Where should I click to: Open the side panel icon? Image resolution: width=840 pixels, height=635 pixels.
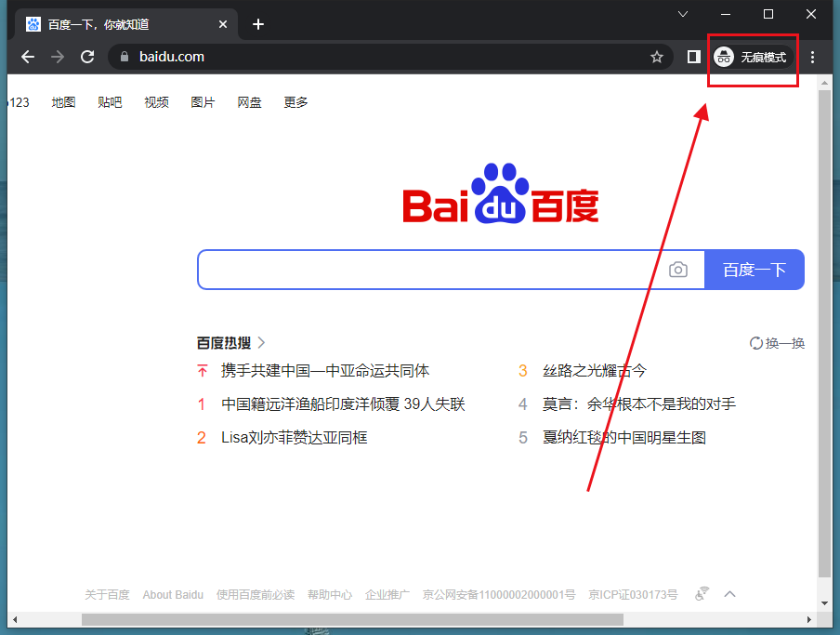coord(694,57)
